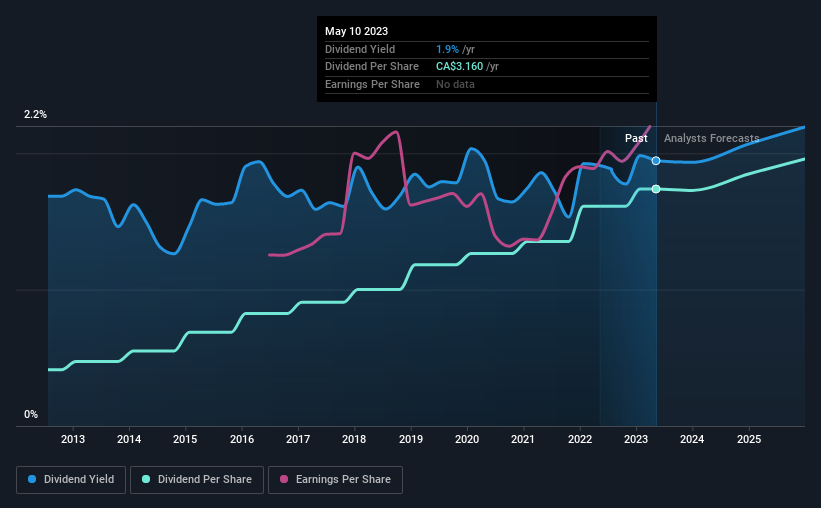Click the Dividend Yield tooltip row label

click(x=360, y=49)
